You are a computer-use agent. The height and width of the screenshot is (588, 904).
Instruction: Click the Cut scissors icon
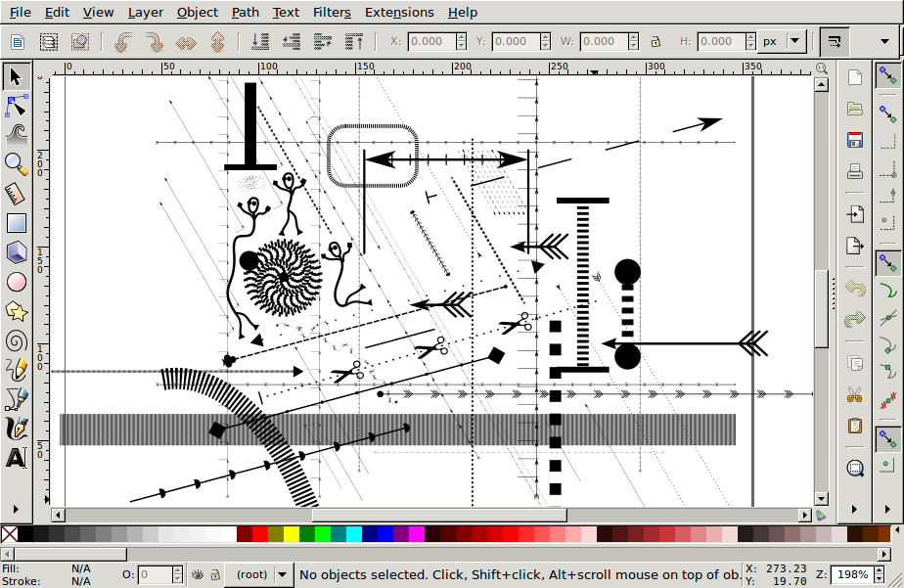(x=855, y=395)
